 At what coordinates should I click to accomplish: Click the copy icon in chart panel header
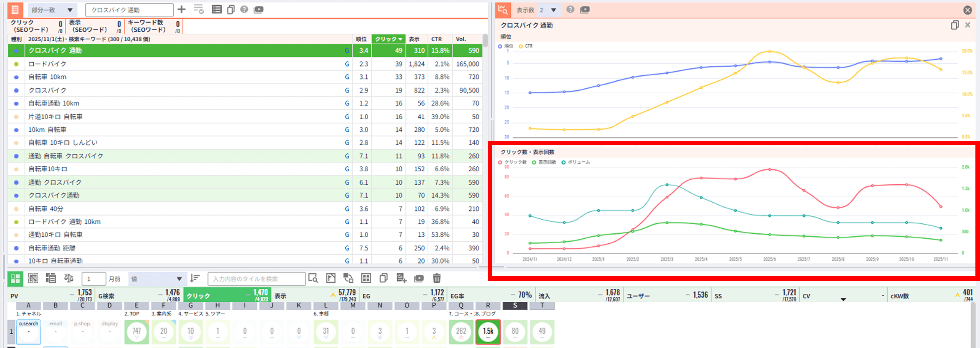point(955,25)
